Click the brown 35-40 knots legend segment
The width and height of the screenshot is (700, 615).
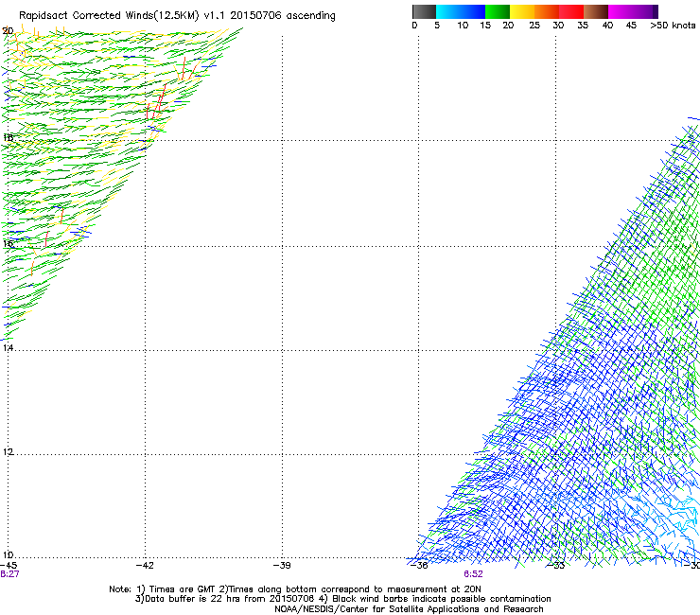pyautogui.click(x=596, y=11)
